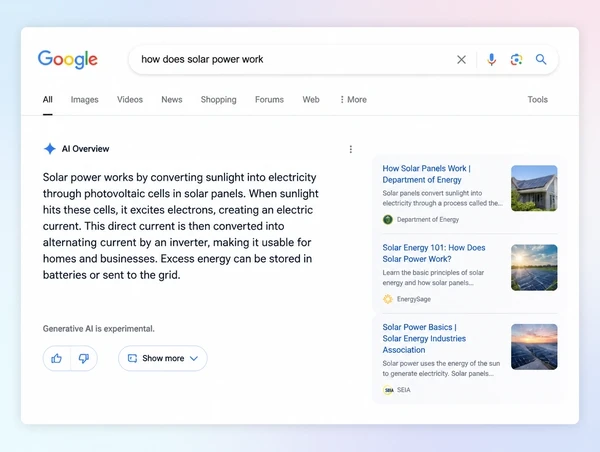This screenshot has width=600, height=452.
Task: Click EnergySage source name
Action: click(414, 299)
